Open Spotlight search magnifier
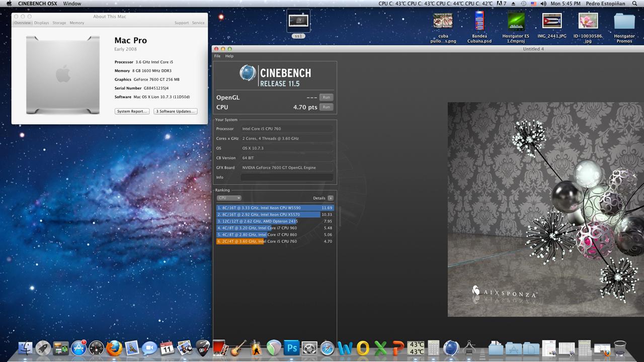Viewport: 644px width, 362px height. click(x=634, y=4)
